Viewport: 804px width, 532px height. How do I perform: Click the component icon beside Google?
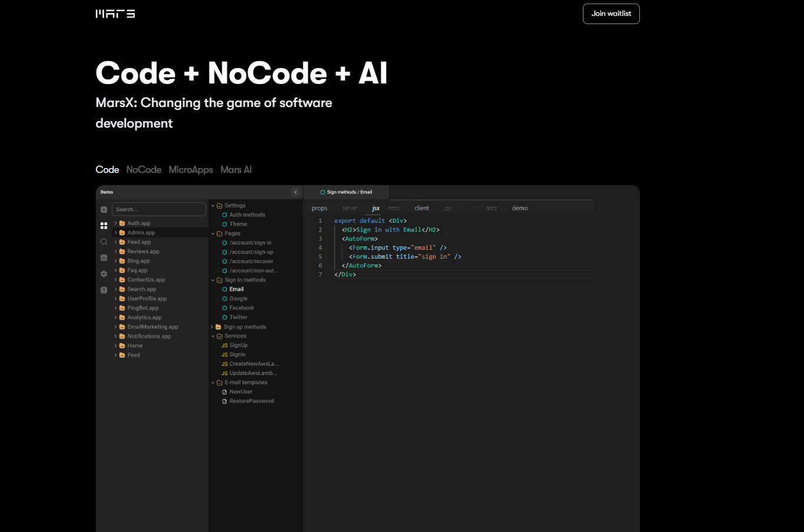(x=225, y=299)
